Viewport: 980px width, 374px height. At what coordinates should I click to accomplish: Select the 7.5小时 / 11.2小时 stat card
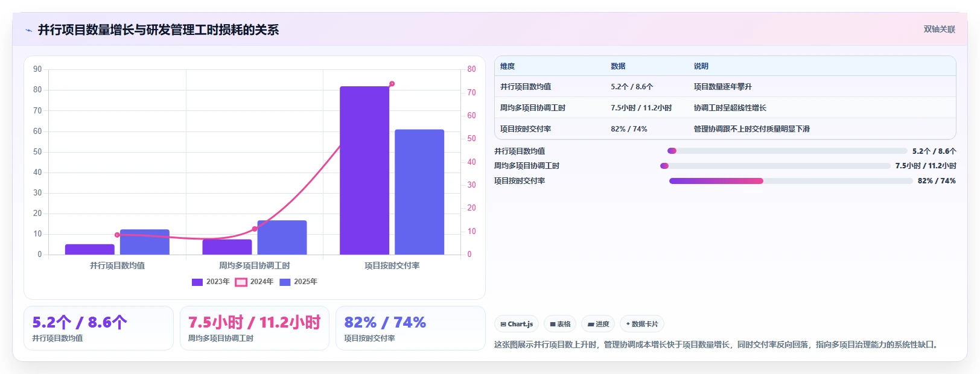point(255,328)
